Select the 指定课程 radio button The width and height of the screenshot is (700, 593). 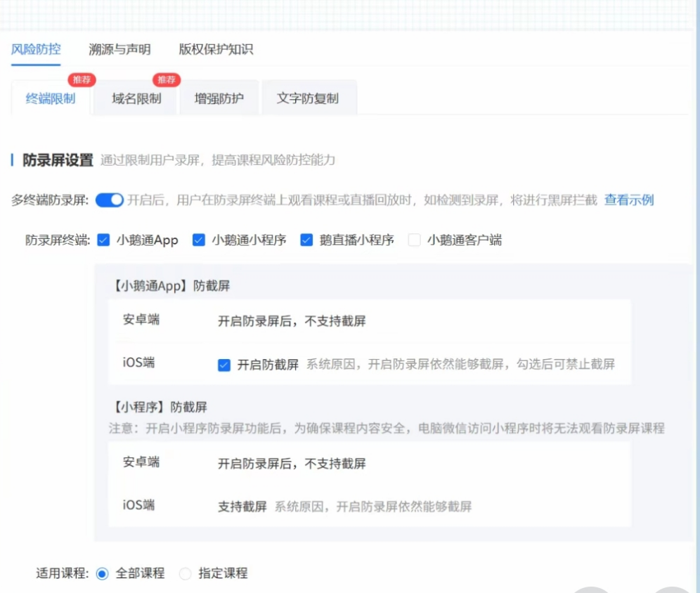185,573
